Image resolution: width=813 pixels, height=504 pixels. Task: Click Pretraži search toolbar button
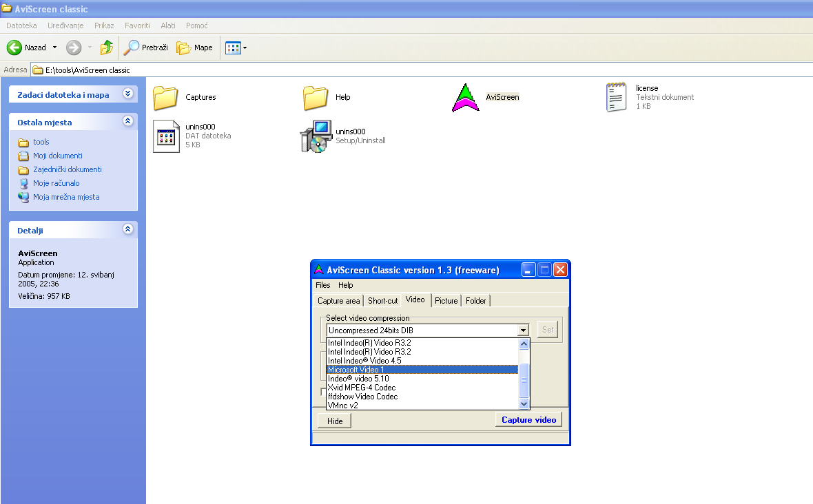tap(146, 48)
